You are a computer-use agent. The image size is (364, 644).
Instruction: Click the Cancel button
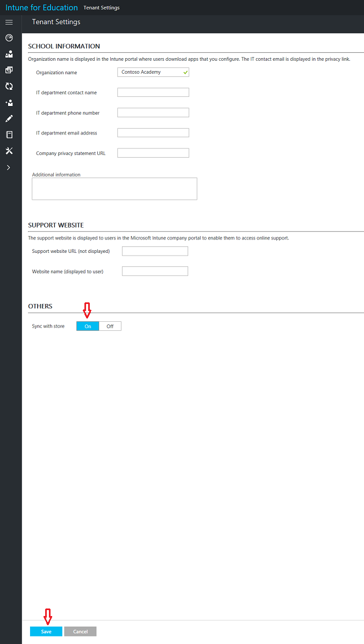81,631
